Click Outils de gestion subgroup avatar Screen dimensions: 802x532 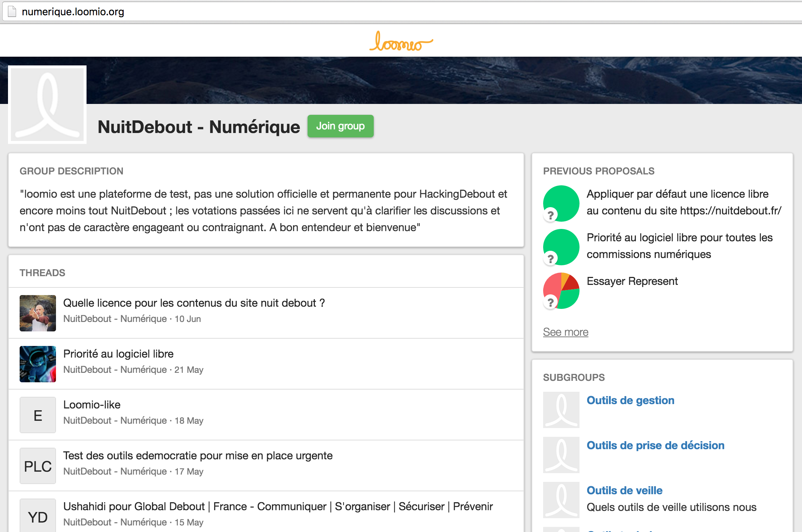[x=561, y=410]
